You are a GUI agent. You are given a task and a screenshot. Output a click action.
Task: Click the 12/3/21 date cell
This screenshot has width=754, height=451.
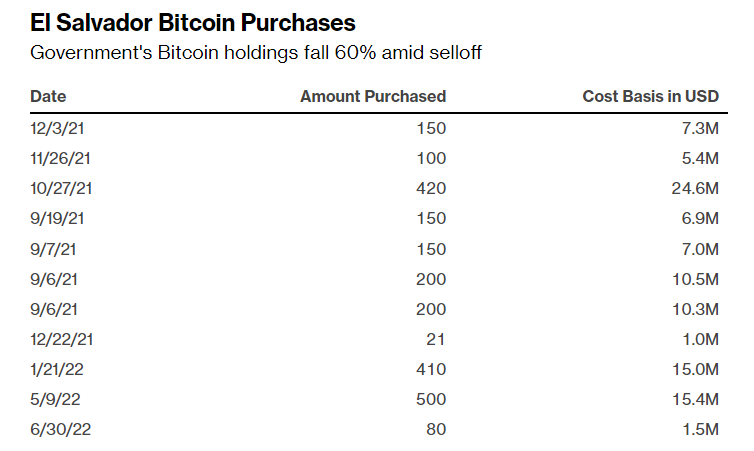[x=54, y=128]
